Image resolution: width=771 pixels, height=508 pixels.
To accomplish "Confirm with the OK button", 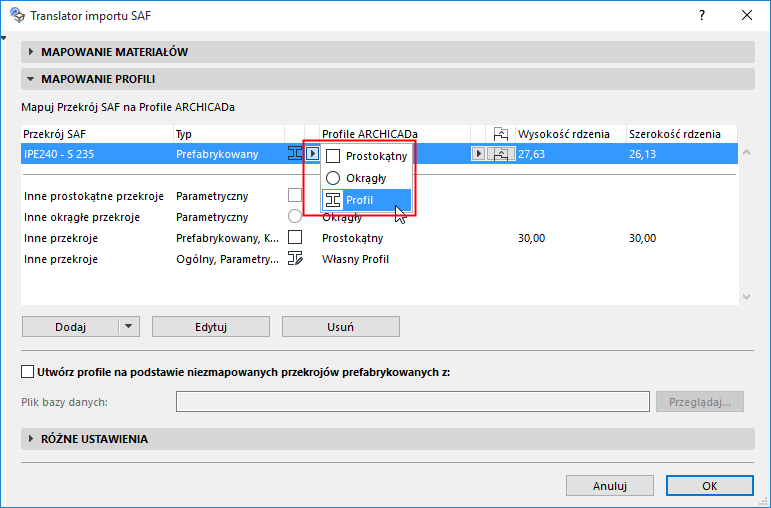I will tap(710, 486).
